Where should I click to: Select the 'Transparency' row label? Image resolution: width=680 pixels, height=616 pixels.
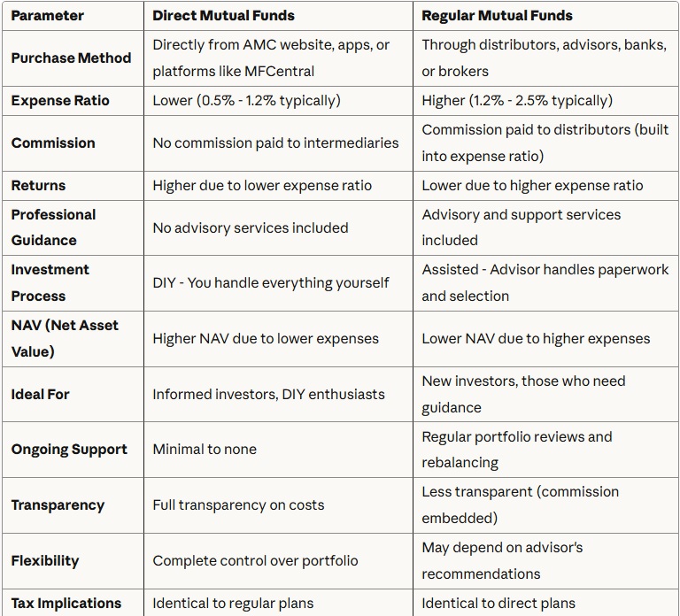[58, 504]
